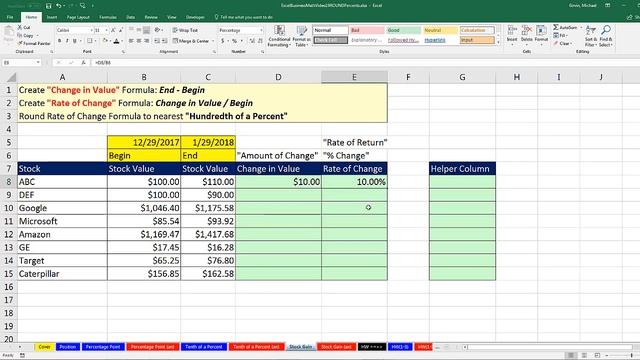Apply the Input cell style
The height and width of the screenshot is (360, 640).
tap(477, 40)
